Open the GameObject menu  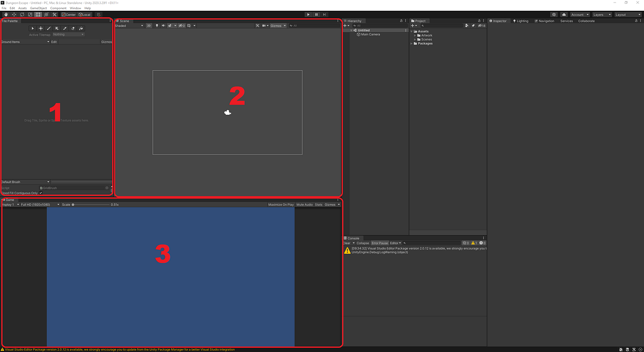coord(38,8)
